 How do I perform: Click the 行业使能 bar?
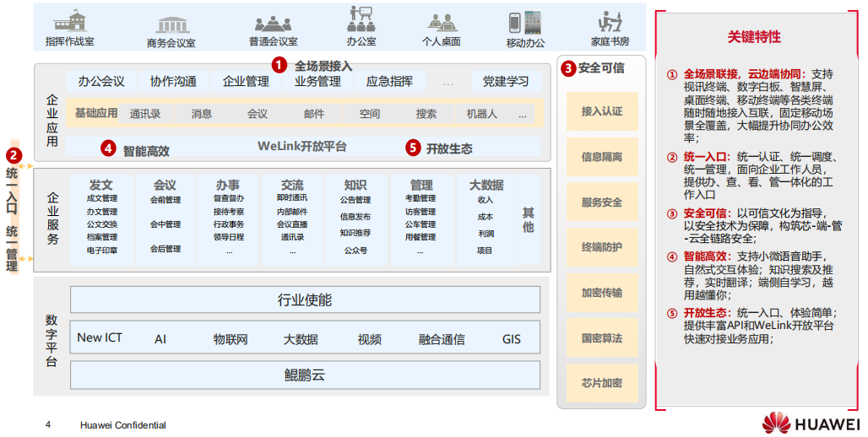305,299
